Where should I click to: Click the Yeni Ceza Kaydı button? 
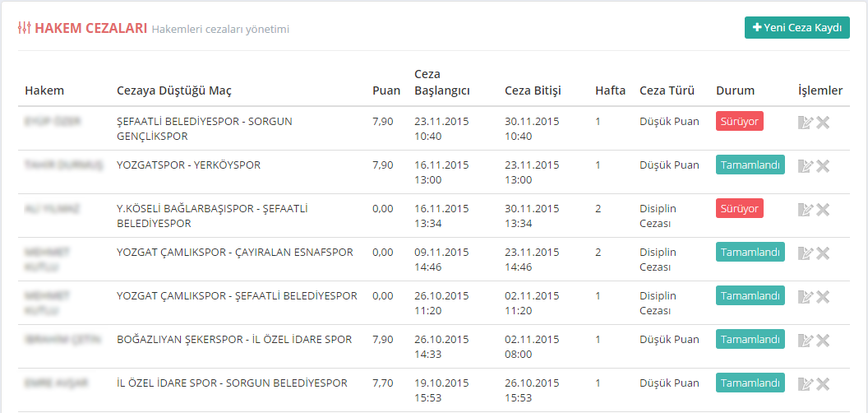click(x=796, y=27)
